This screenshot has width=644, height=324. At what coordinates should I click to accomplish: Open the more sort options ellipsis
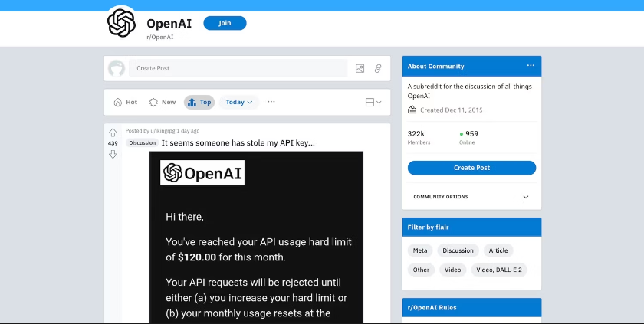[271, 102]
